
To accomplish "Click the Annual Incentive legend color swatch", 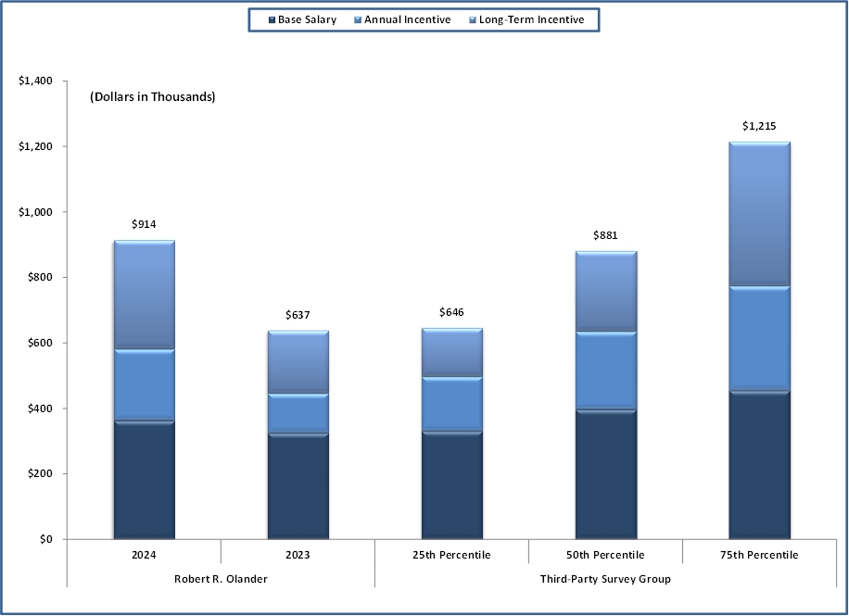I will pos(358,20).
